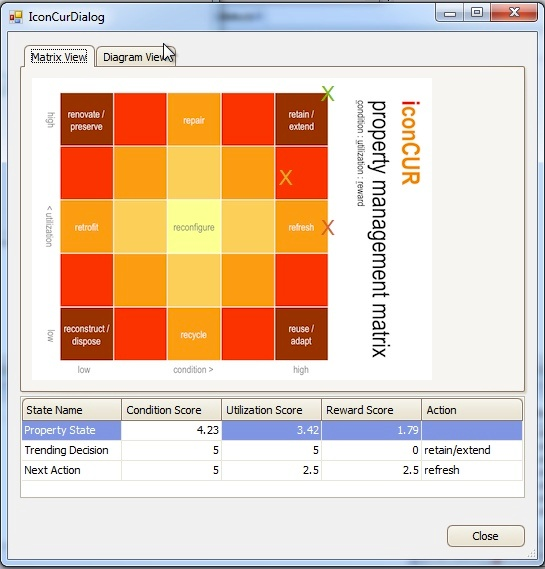Select the Property State row

pyautogui.click(x=272, y=430)
